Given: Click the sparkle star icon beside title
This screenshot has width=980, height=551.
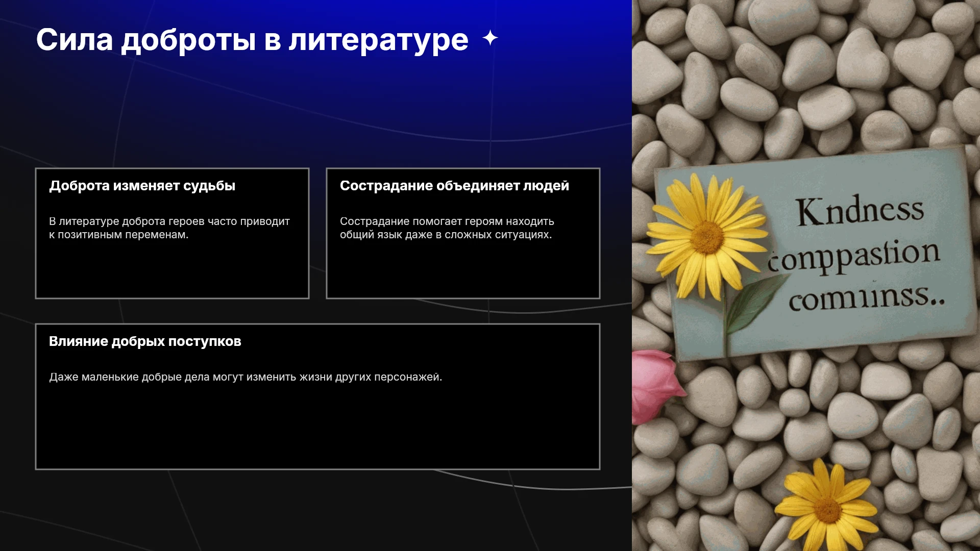Looking at the screenshot, I should pos(490,38).
